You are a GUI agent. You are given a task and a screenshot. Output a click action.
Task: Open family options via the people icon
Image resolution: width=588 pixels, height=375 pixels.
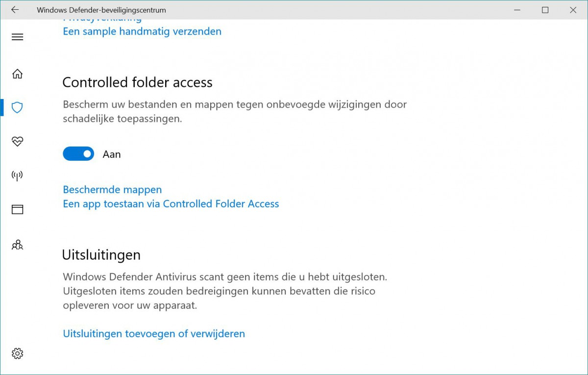click(x=17, y=245)
